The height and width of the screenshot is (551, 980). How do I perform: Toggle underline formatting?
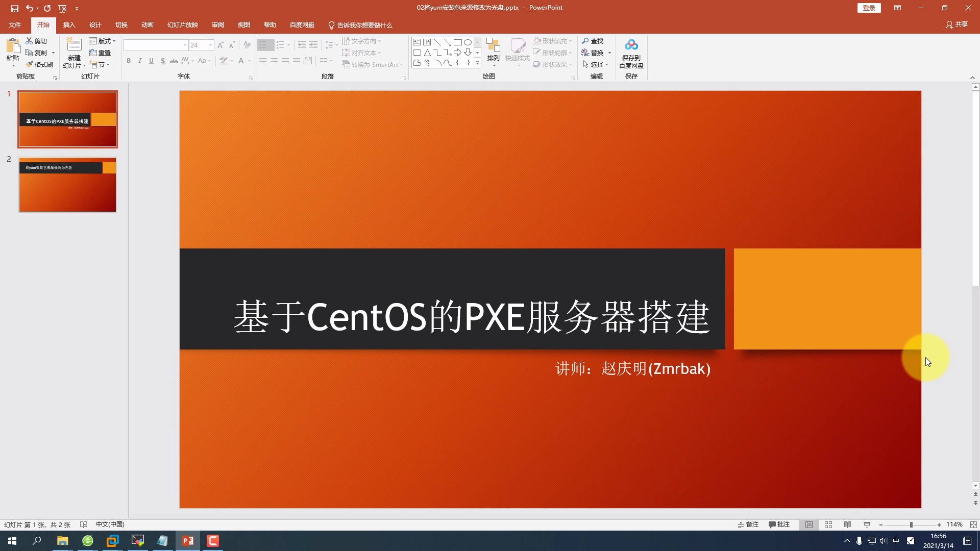151,61
